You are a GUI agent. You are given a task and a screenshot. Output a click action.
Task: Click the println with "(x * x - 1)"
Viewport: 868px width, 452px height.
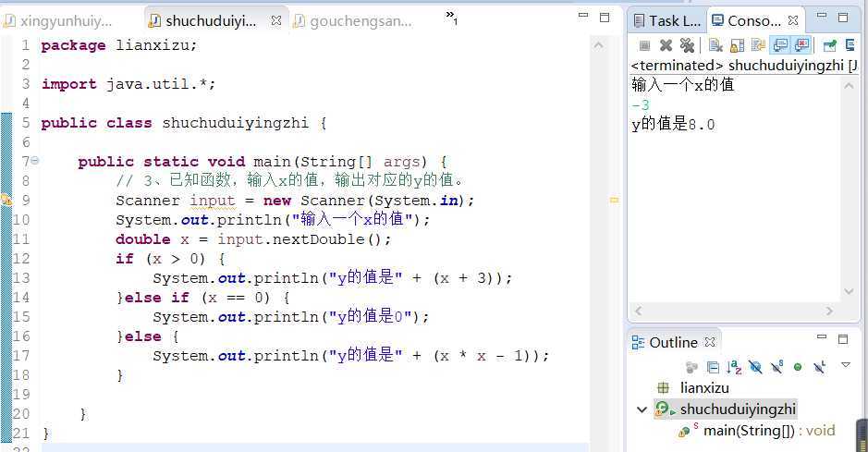(351, 356)
